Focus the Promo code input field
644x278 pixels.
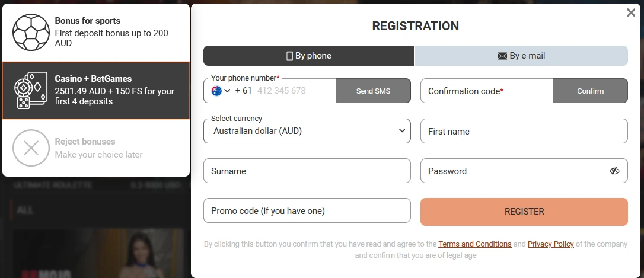(x=307, y=211)
